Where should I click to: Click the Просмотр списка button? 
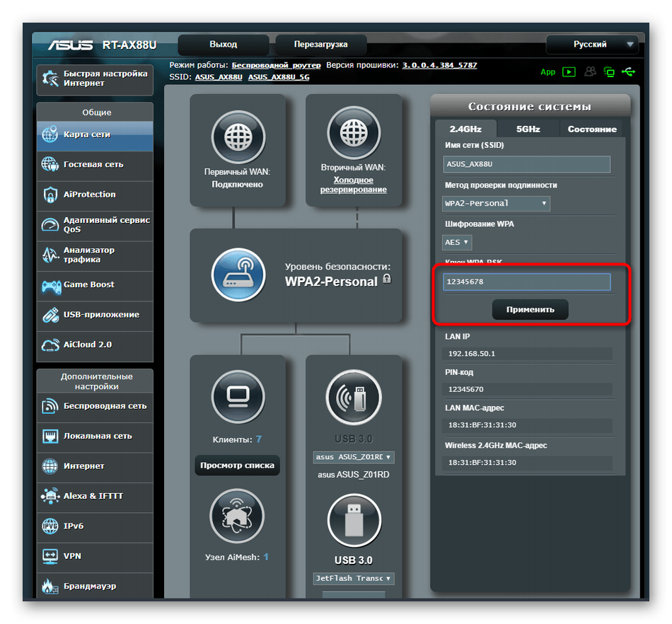coord(238,466)
